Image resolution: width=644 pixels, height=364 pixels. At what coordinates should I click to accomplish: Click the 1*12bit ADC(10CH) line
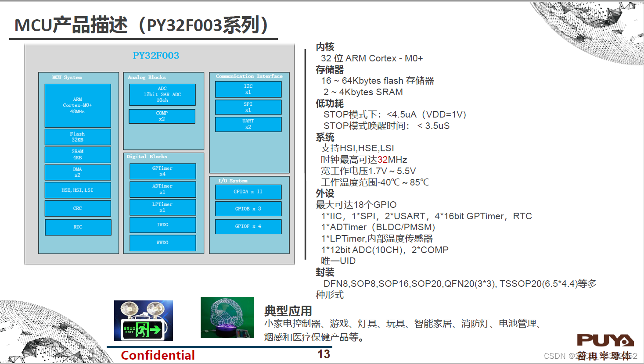click(x=385, y=250)
